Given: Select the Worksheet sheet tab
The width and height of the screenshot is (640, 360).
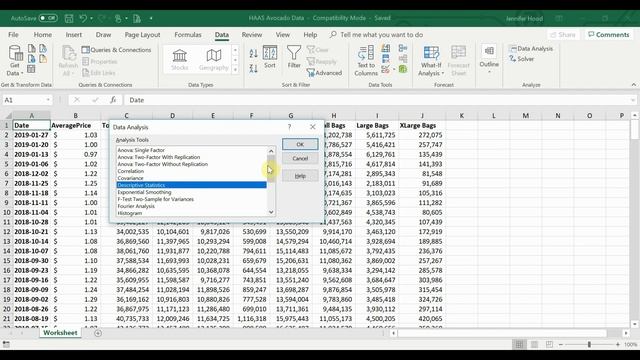Looking at the screenshot, I should click(60, 333).
